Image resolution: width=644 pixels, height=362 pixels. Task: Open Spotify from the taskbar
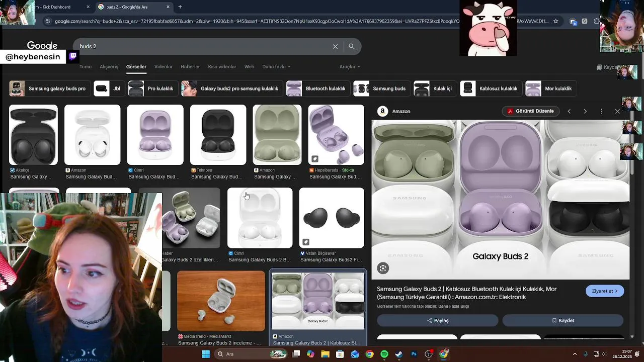384,354
